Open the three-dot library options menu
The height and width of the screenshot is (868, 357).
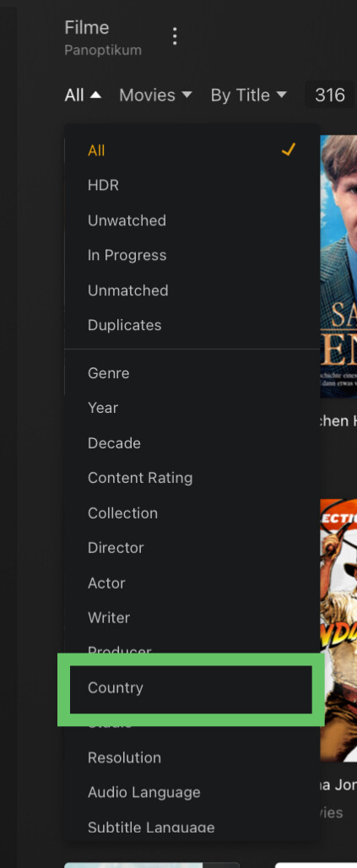(175, 36)
